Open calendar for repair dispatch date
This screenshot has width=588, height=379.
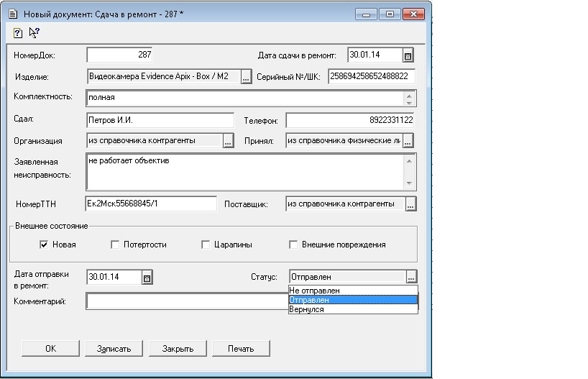point(147,278)
